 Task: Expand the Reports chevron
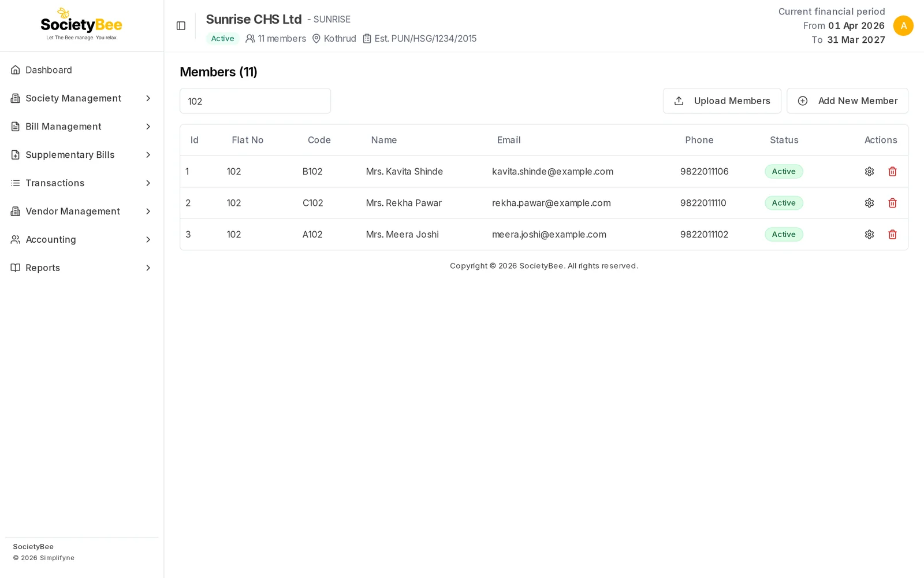(x=148, y=268)
